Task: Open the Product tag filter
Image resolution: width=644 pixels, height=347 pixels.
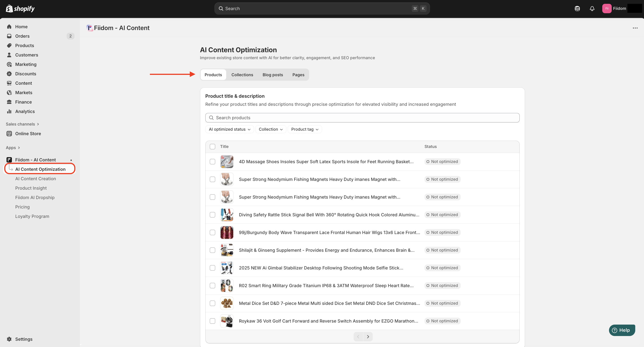Action: [x=304, y=129]
